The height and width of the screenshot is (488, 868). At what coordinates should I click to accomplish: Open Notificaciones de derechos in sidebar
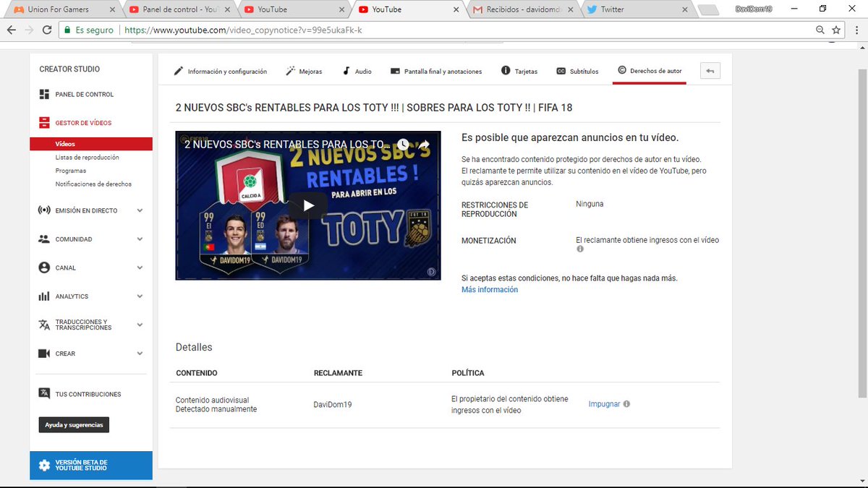click(93, 184)
